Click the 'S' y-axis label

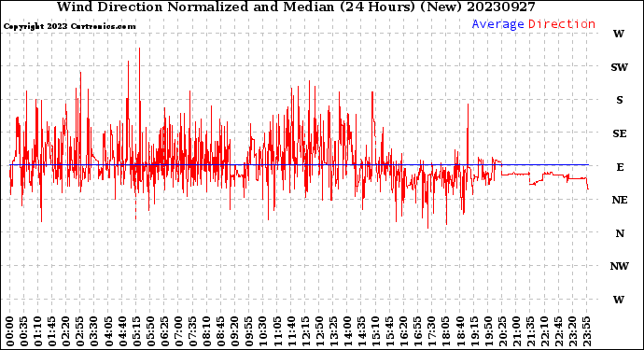(x=620, y=100)
